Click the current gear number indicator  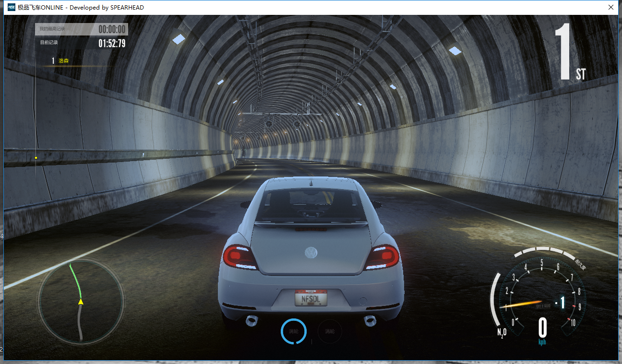[562, 302]
